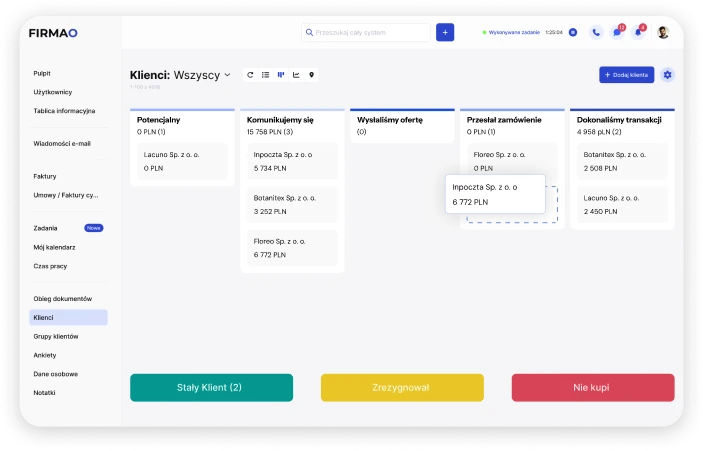
Task: Switch to list view icon
Action: 265,75
